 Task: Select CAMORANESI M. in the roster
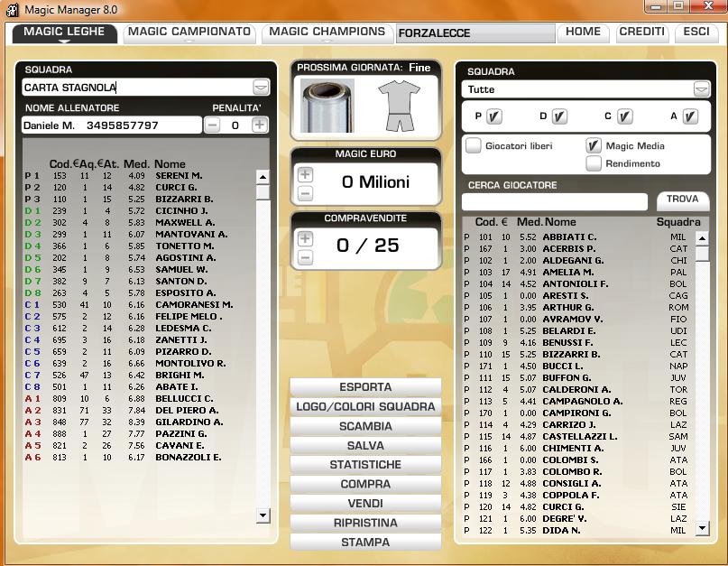click(137, 305)
